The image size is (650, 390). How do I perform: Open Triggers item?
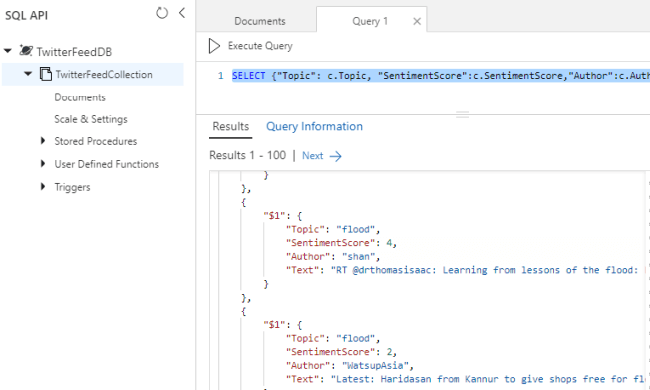coord(72,187)
